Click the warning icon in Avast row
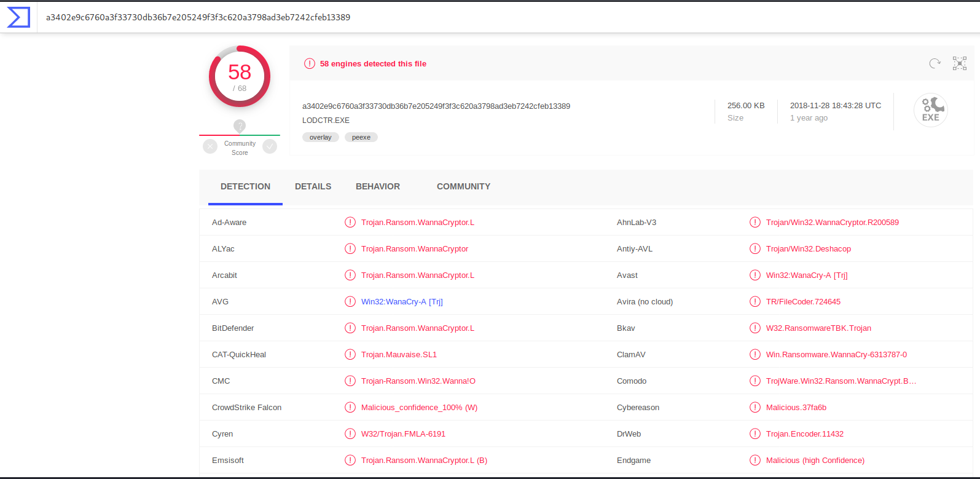 (755, 275)
